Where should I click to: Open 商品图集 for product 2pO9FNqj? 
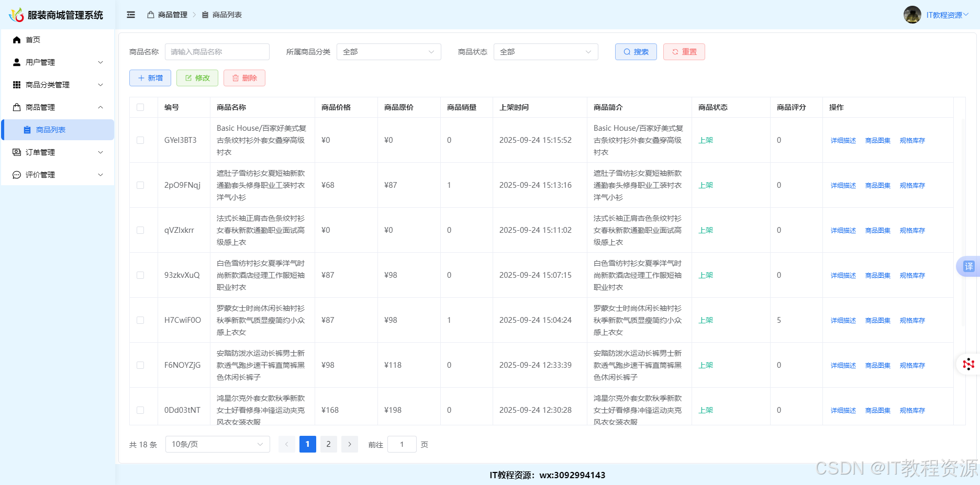coord(877,185)
